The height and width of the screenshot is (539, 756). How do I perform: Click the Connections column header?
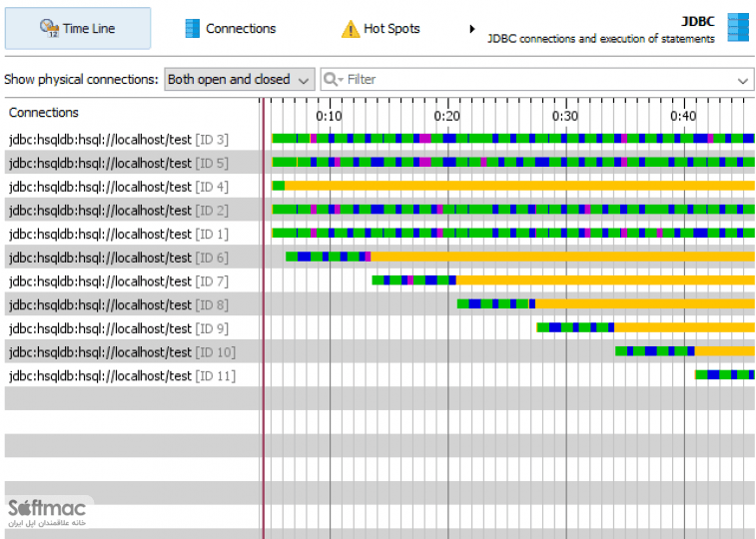[x=43, y=112]
